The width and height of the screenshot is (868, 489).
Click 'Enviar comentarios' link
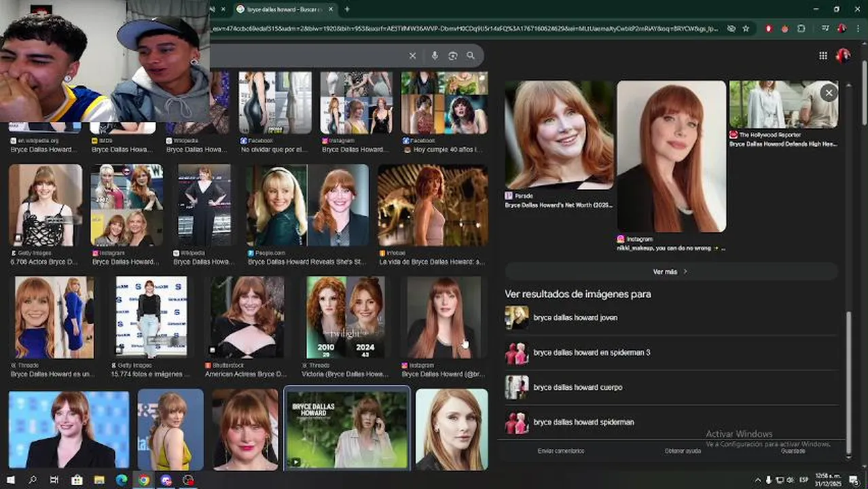560,451
